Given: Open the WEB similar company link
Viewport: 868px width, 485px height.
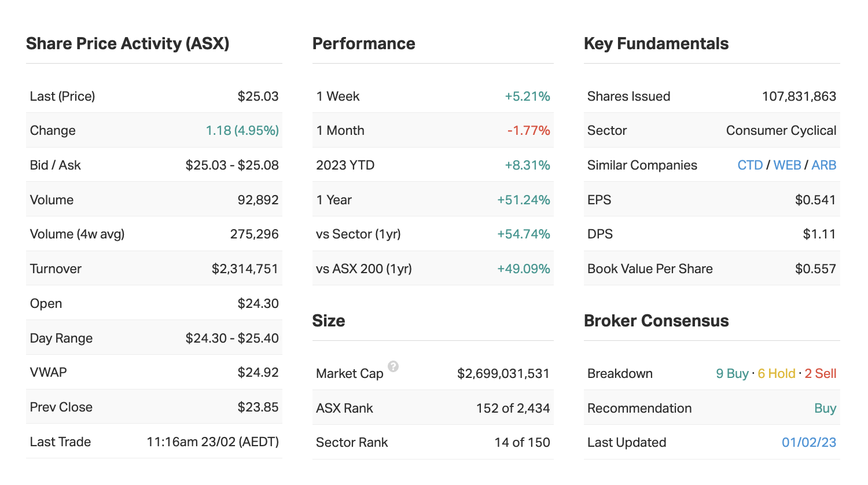Looking at the screenshot, I should [787, 165].
